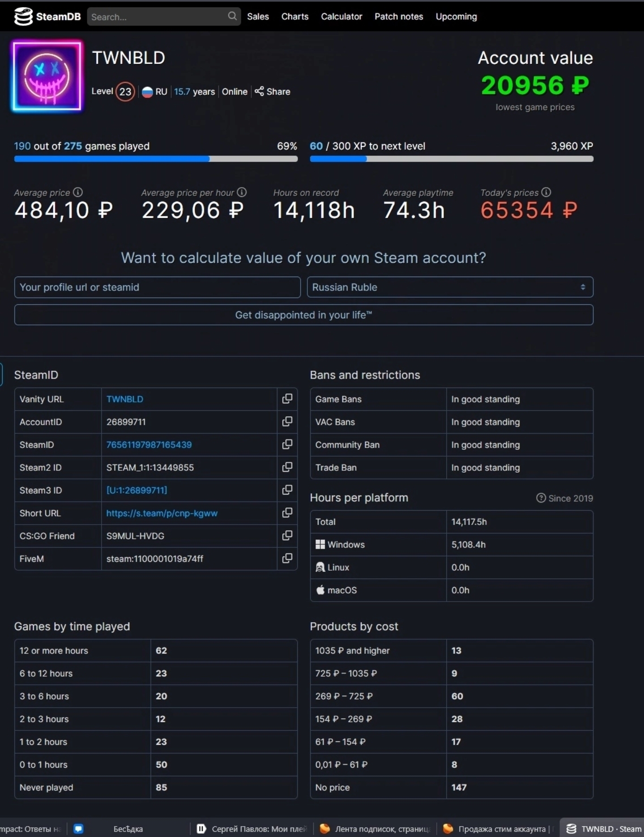Click info icon beside Today's prices

(546, 192)
